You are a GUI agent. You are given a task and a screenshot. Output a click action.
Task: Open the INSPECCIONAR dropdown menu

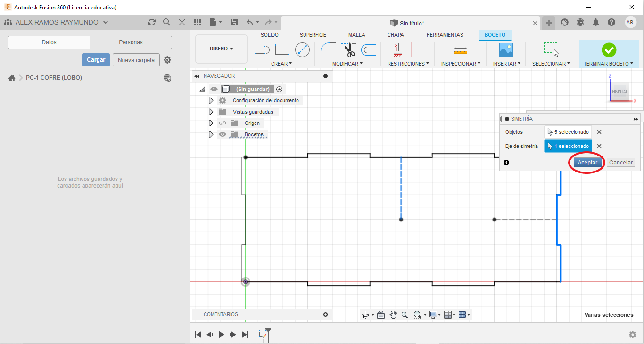(461, 64)
